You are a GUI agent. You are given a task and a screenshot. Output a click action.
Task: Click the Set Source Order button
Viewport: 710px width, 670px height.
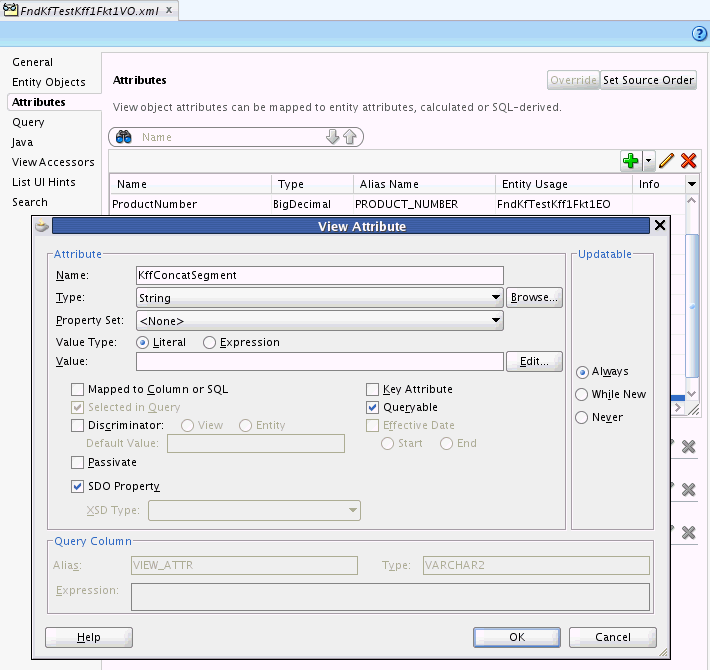(x=648, y=80)
